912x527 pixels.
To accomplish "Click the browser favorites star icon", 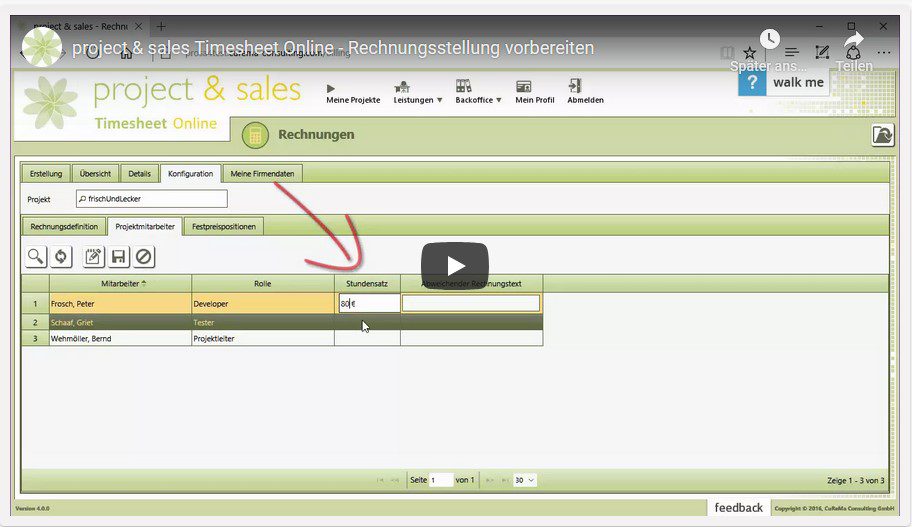I will [x=749, y=53].
